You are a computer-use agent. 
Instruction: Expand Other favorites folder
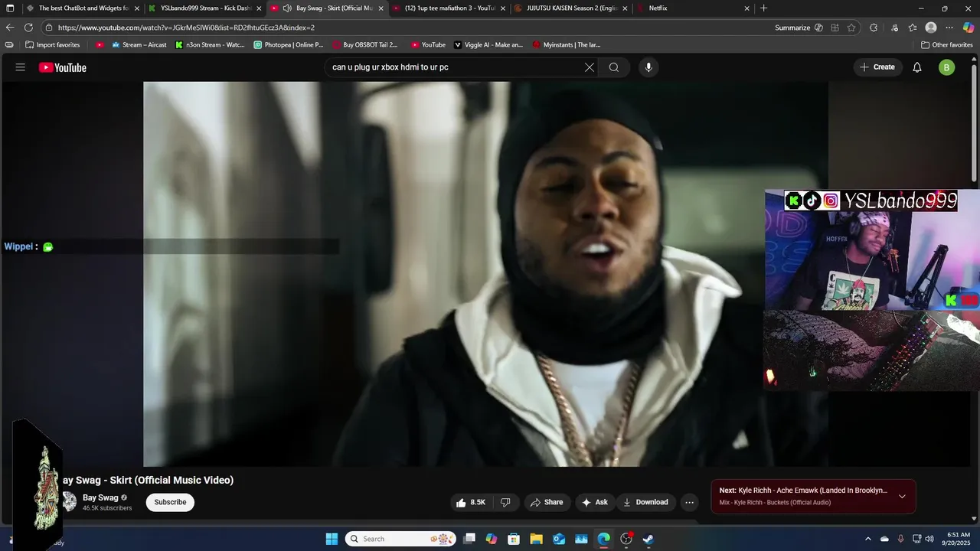click(x=946, y=45)
